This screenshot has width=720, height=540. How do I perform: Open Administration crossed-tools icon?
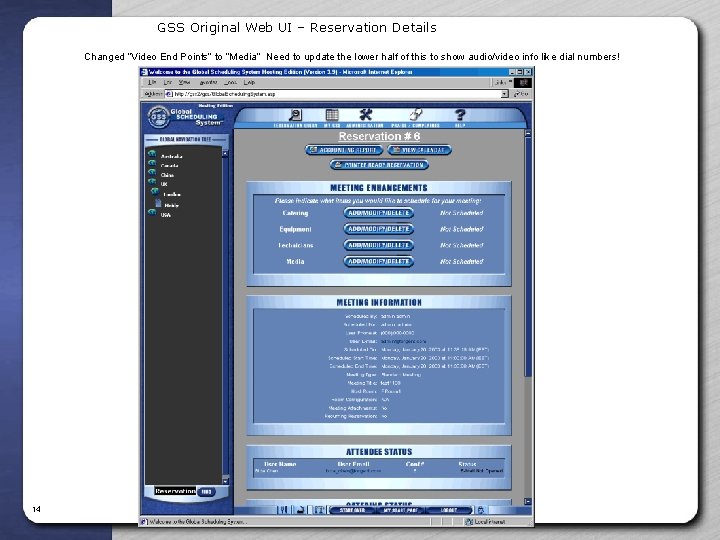click(x=366, y=114)
